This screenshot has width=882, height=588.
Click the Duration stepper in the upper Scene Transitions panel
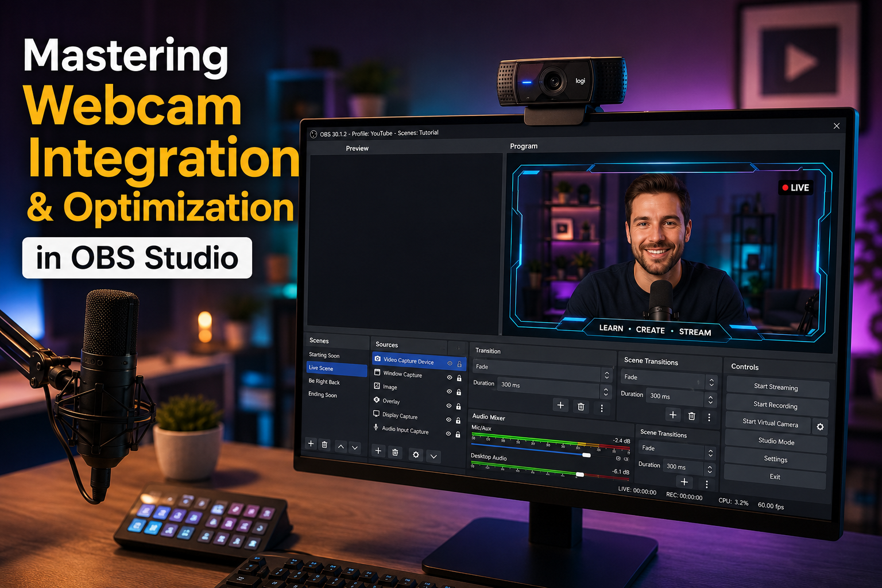(710, 399)
